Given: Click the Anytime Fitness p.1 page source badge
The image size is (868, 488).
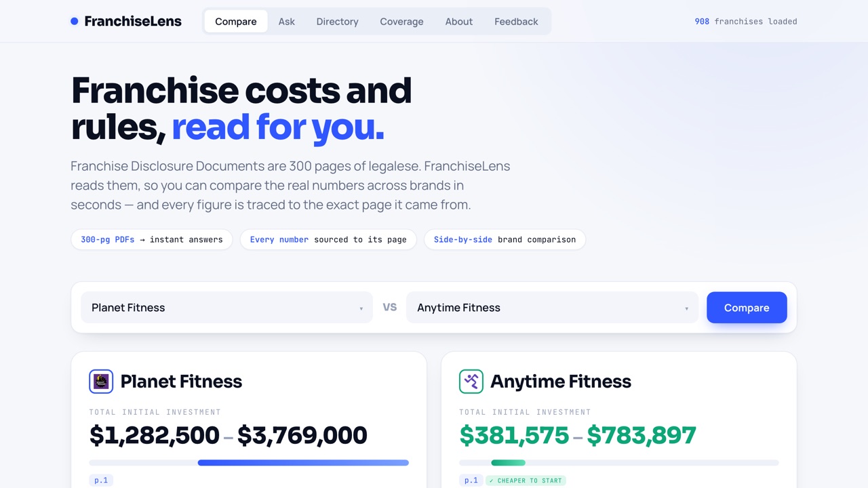Looking at the screenshot, I should 471,481.
